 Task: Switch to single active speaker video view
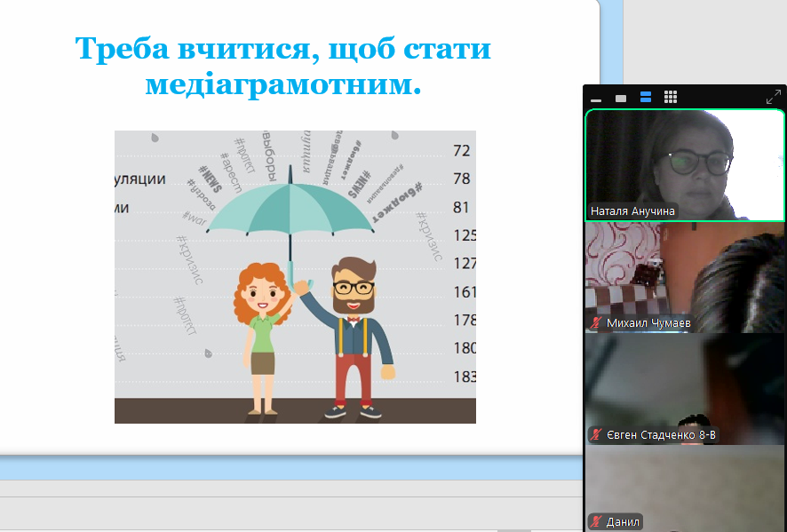point(621,98)
